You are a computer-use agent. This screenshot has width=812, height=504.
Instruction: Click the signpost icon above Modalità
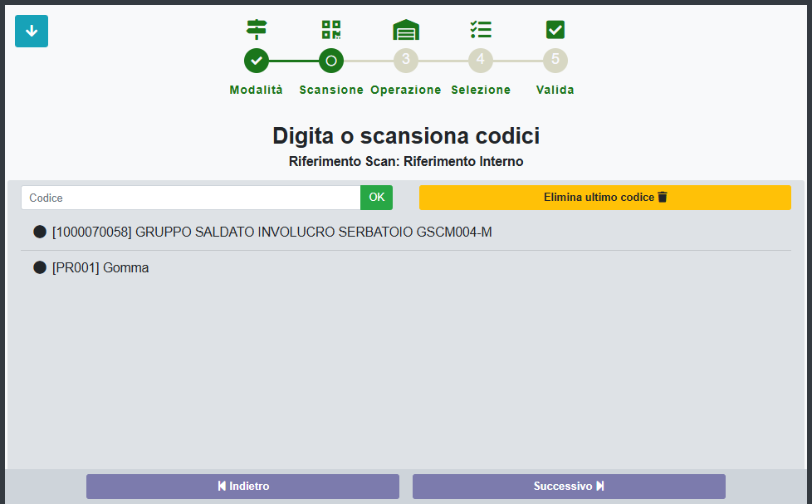coord(257,30)
